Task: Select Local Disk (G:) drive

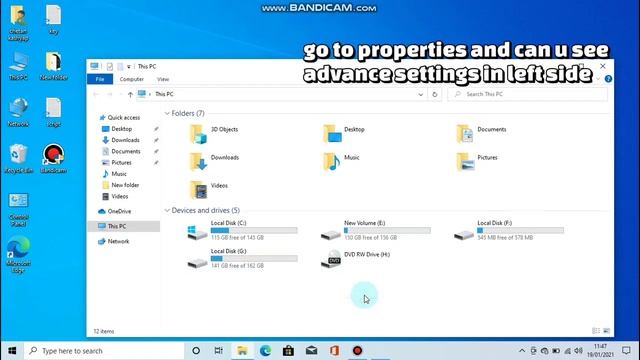Action: (x=242, y=258)
